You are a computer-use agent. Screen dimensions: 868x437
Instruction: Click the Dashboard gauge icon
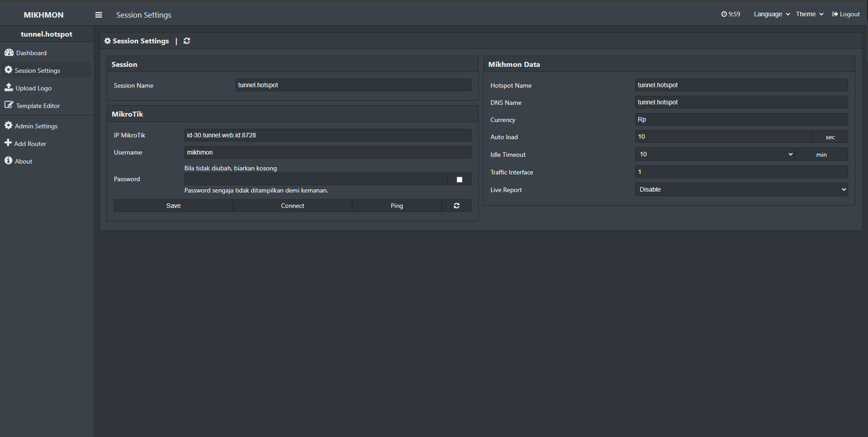(x=9, y=52)
